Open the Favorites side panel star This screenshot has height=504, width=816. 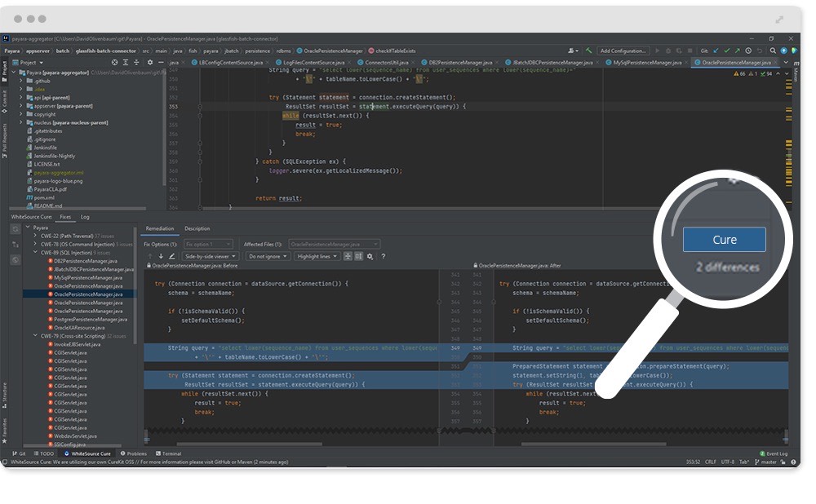[x=5, y=431]
